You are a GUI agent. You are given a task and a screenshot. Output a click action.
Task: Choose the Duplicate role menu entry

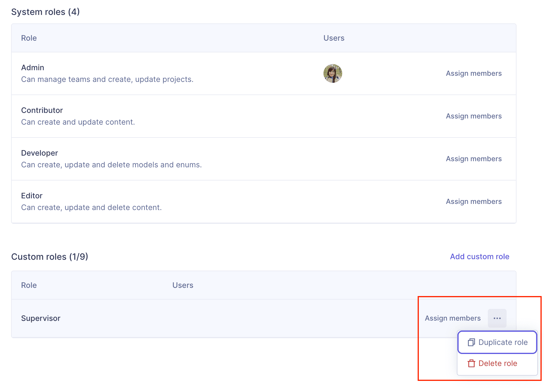[503, 342]
